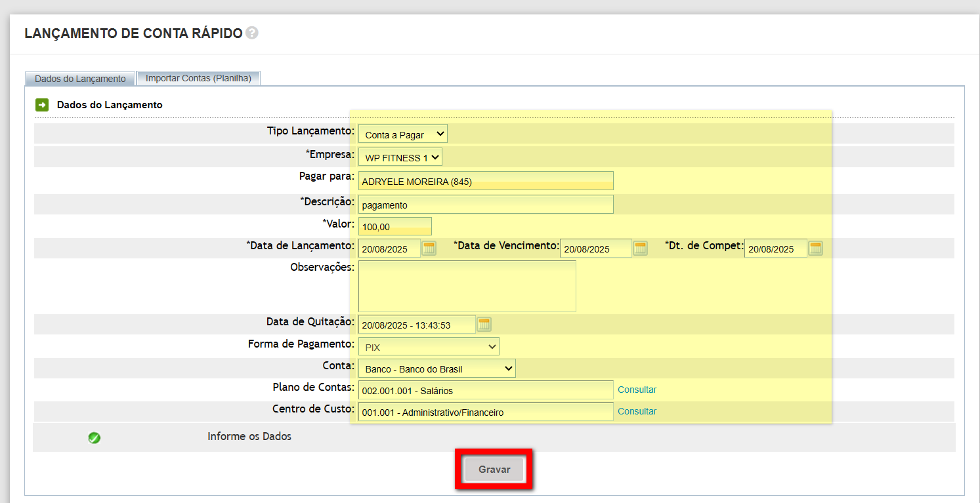Select the Dados do Lançamento tab
The width and height of the screenshot is (980, 503).
coord(80,79)
